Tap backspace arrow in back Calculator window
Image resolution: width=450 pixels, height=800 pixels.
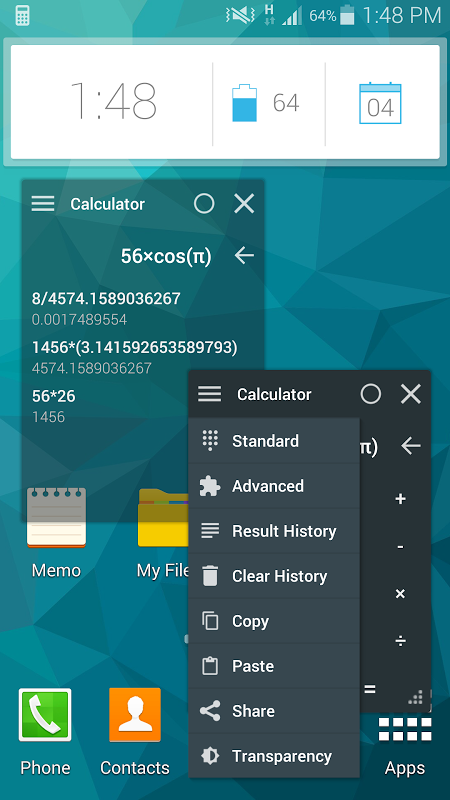[244, 256]
